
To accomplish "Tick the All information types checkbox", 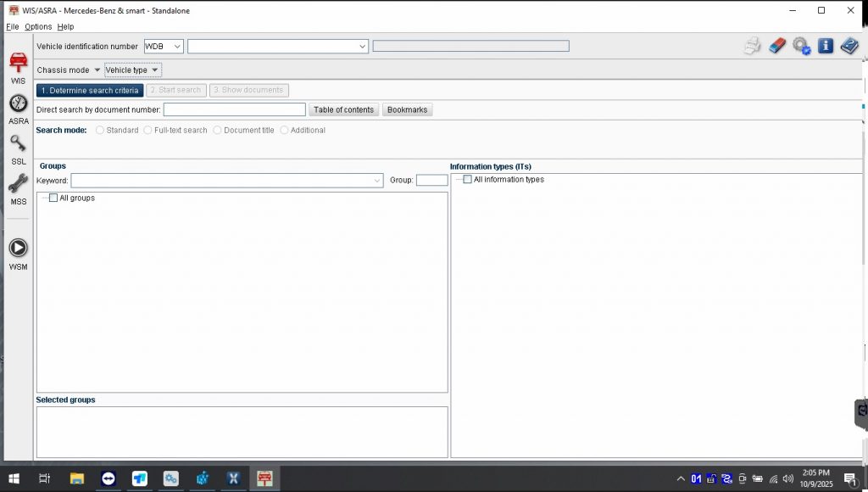I will tap(467, 179).
